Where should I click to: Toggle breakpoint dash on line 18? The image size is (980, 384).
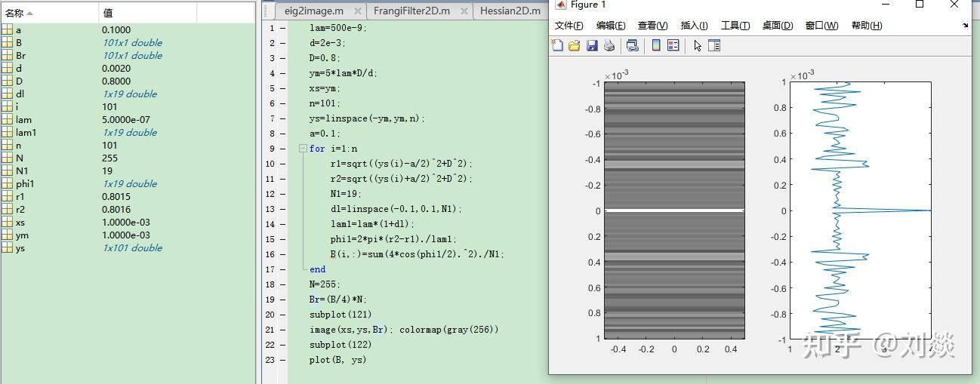pyautogui.click(x=282, y=284)
